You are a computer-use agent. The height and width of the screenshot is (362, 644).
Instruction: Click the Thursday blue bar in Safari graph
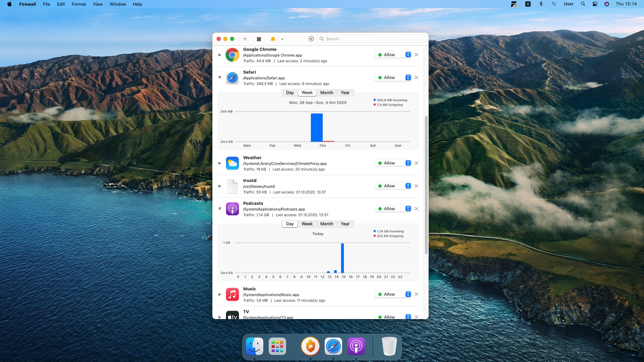pos(317,128)
